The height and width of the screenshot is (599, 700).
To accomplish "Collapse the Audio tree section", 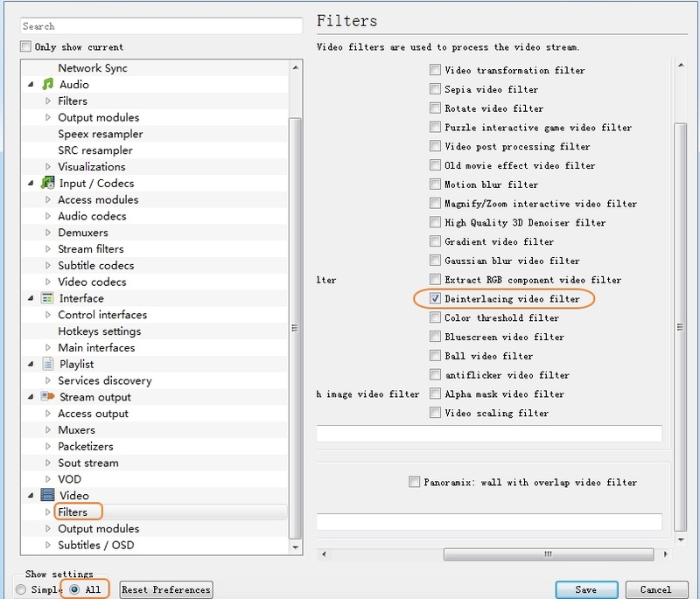I will pos(32,85).
